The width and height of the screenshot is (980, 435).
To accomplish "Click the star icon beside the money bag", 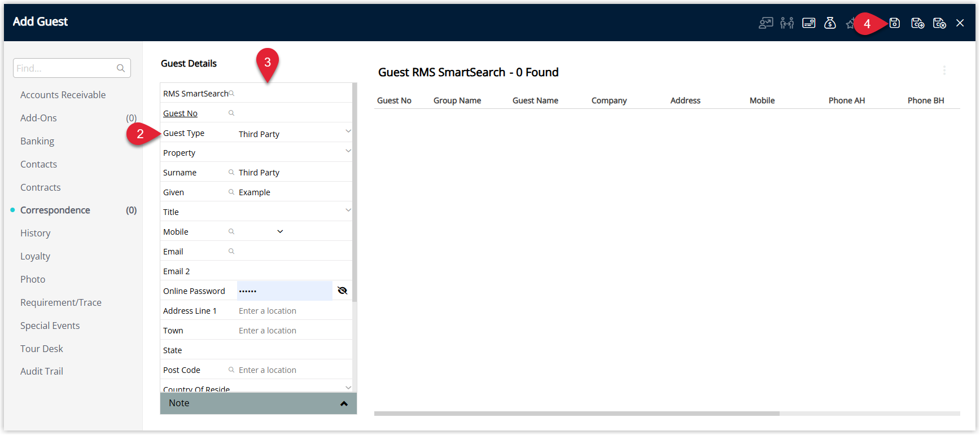I will [850, 24].
